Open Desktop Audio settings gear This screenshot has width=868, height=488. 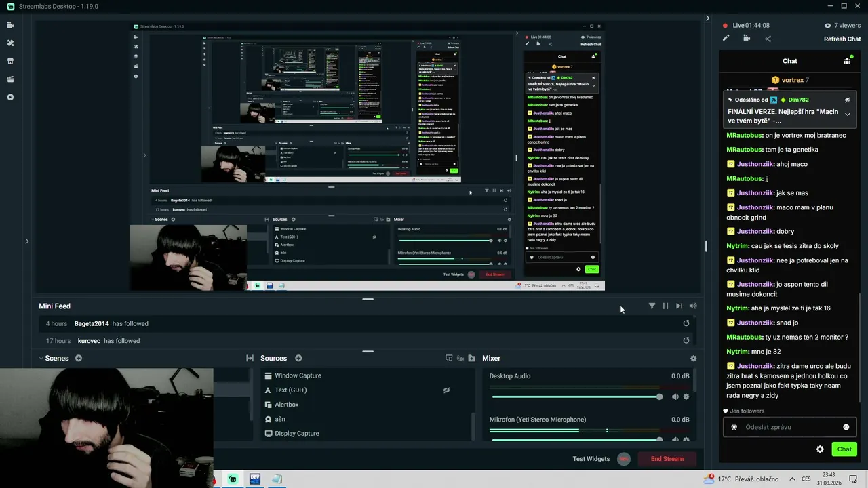tap(686, 396)
